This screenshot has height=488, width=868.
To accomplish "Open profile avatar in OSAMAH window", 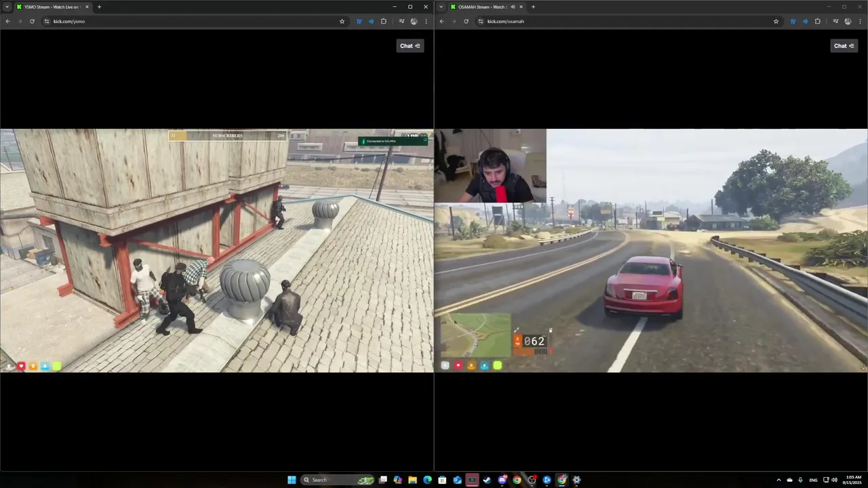I will [x=848, y=21].
